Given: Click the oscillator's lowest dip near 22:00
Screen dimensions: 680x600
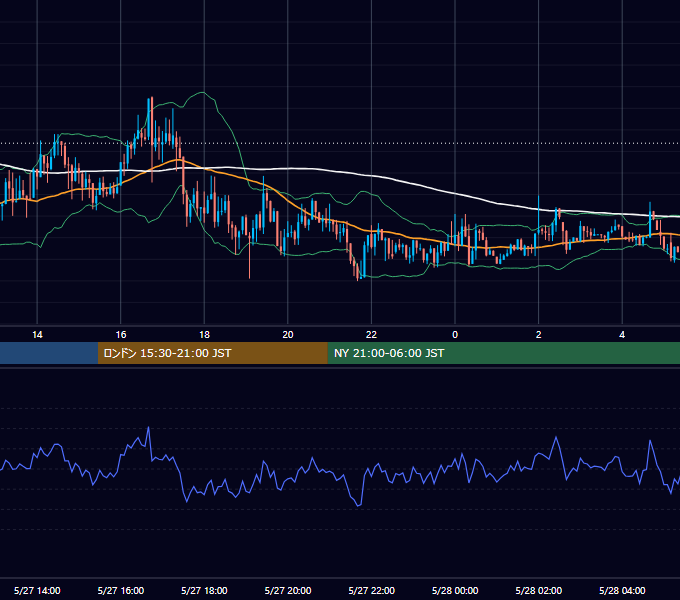Looking at the screenshot, I should click(x=359, y=504).
